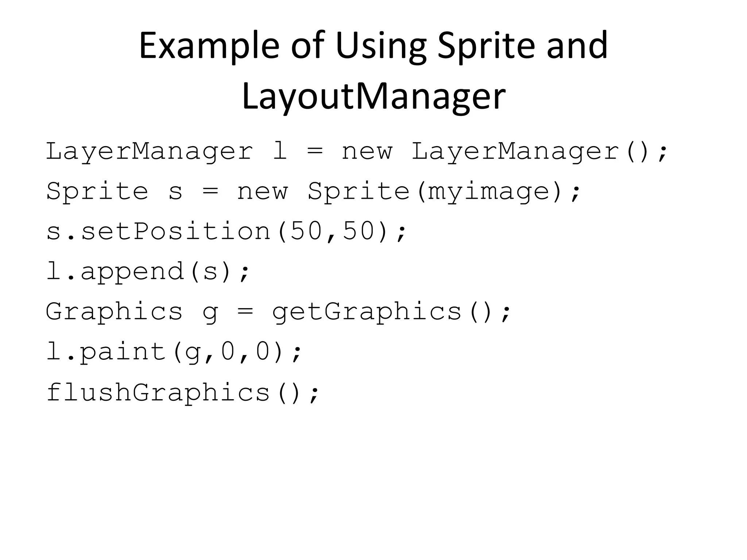Click the slide title 'Example of Using Sprite and'
747x560 pixels.
click(373, 47)
